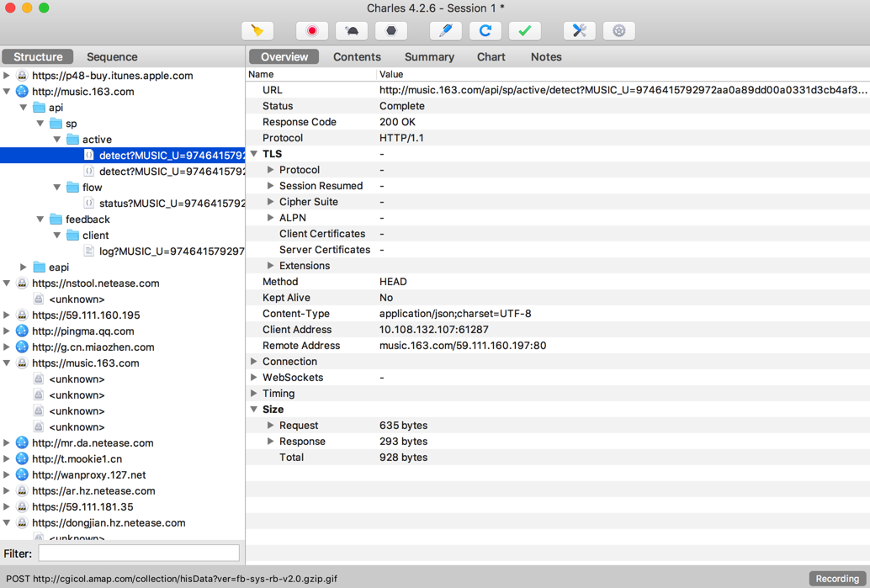The image size is (870, 588).
Task: Open Settings with the gear icon
Action: 618,31
